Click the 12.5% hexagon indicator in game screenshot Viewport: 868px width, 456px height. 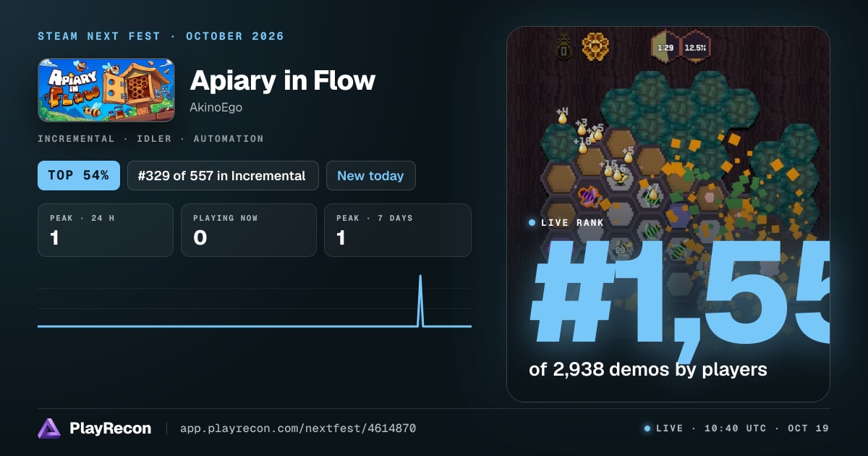[x=696, y=48]
